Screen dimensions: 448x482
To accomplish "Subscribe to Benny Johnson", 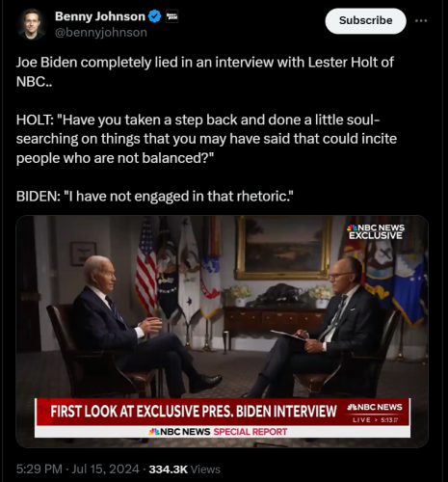I will click(x=365, y=21).
